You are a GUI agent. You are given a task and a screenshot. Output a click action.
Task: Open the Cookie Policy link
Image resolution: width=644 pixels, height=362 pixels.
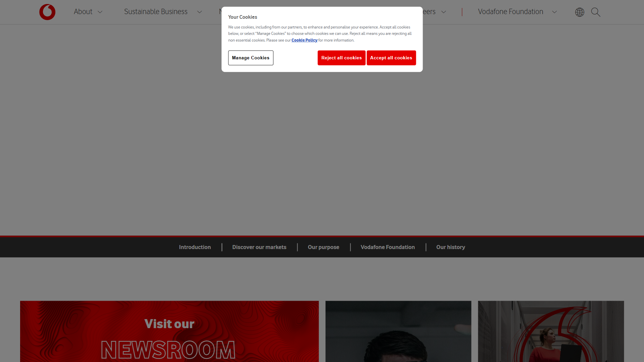click(304, 40)
